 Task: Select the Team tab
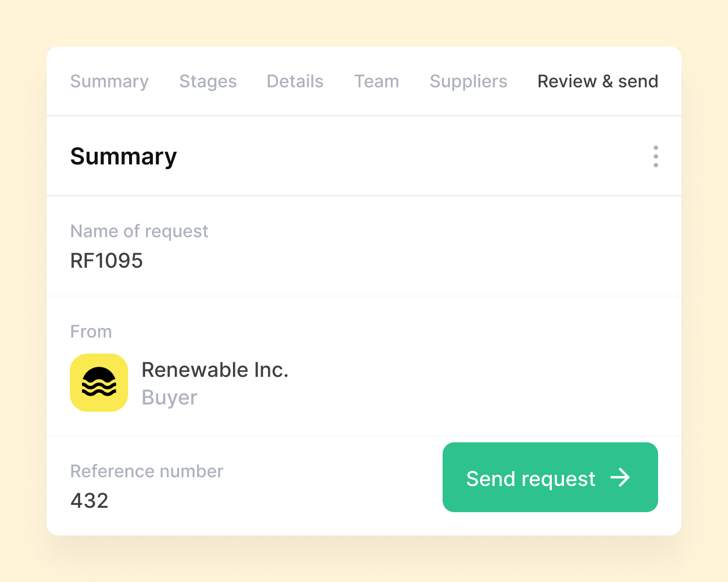click(x=377, y=81)
